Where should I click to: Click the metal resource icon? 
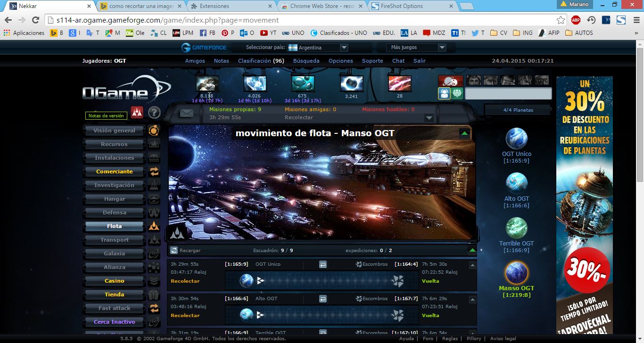coord(207,83)
